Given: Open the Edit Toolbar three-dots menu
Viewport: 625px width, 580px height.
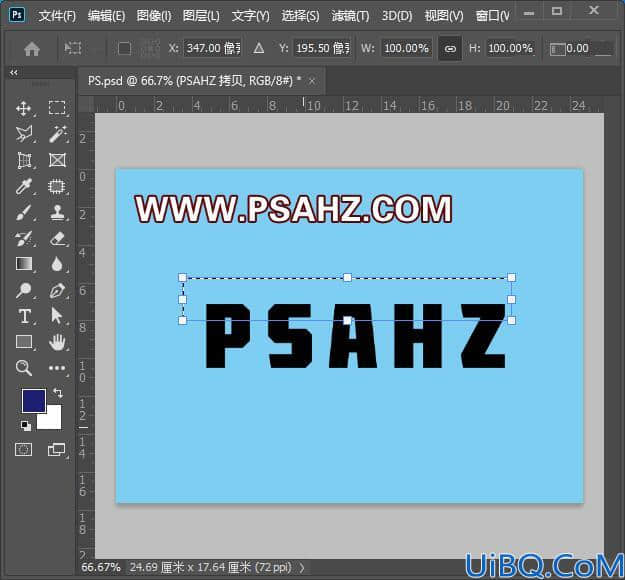Looking at the screenshot, I should click(x=57, y=368).
